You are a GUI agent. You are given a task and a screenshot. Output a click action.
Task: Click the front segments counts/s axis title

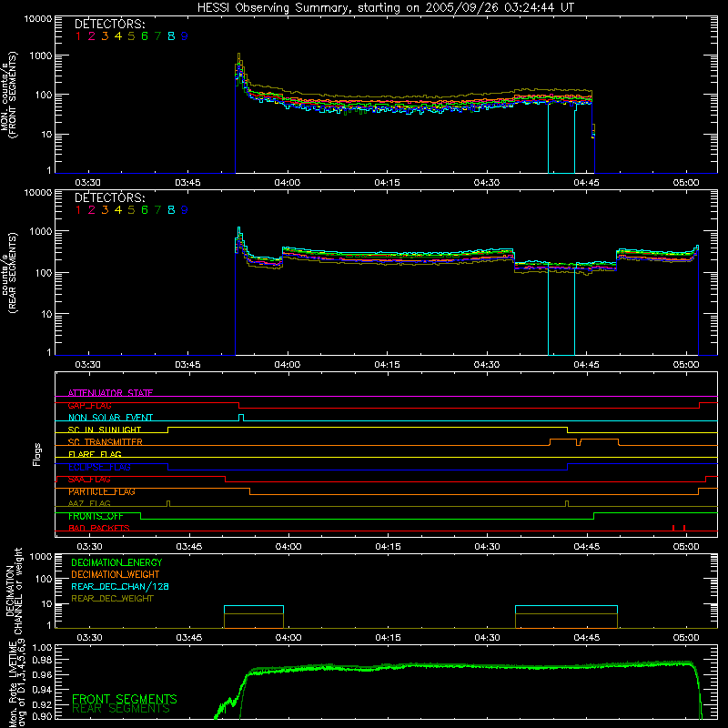pyautogui.click(x=8, y=96)
